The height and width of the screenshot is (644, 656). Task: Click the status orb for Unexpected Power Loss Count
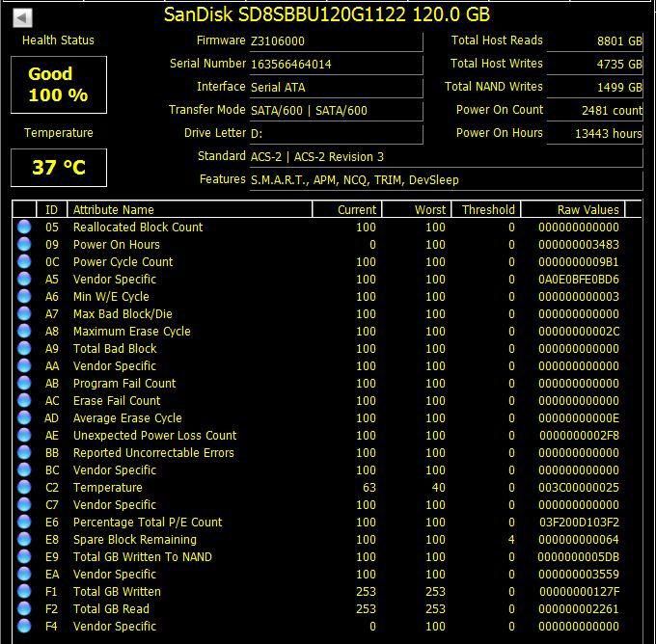(24, 436)
